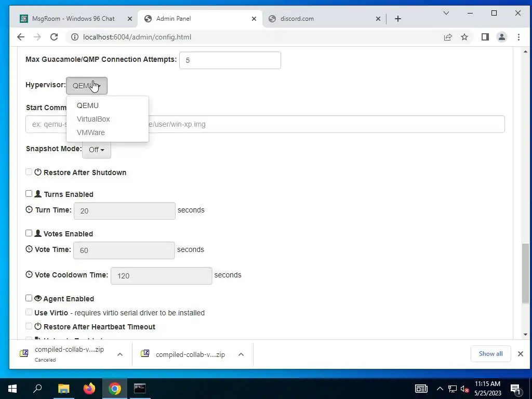Screen dimensions: 532x399
Task: Enable the Turns Enabled checkbox
Action: point(29,194)
